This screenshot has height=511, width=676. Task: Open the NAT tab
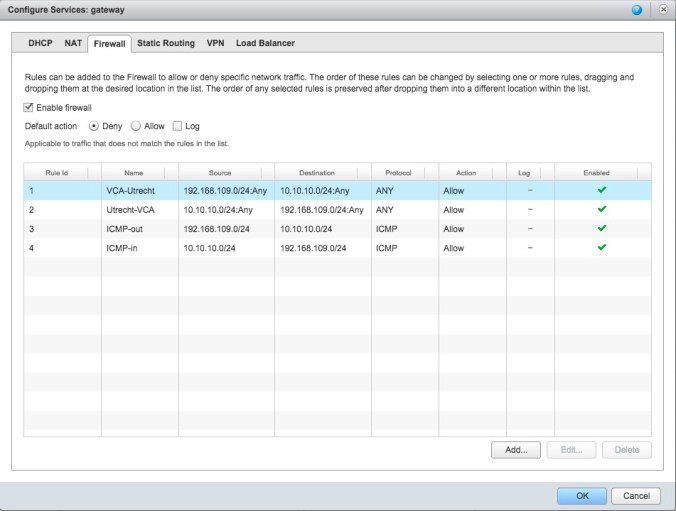click(x=73, y=43)
